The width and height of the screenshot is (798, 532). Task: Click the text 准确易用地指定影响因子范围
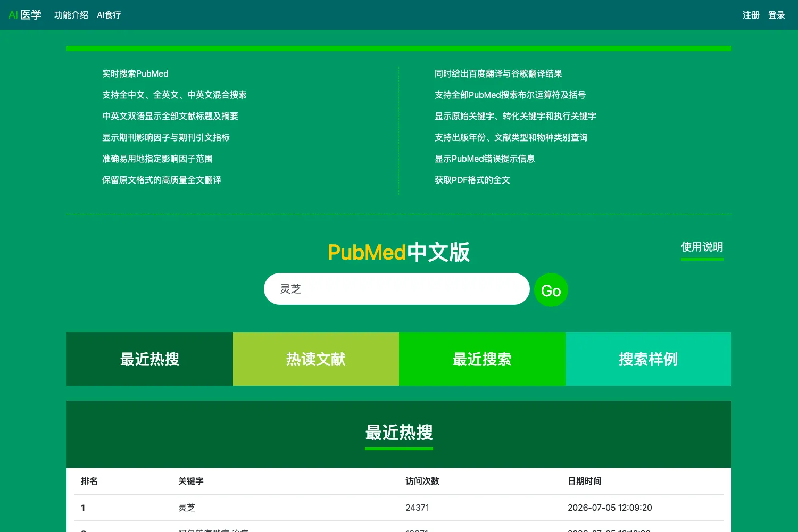(x=157, y=159)
